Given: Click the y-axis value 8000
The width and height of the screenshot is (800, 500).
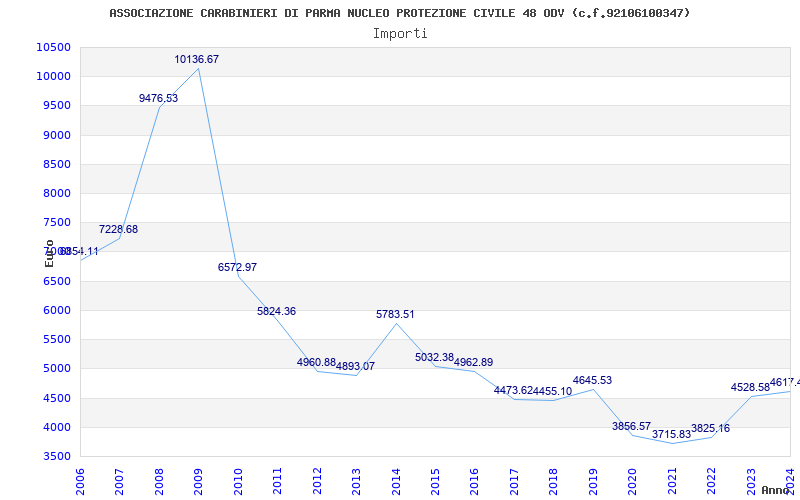Looking at the screenshot, I should [x=56, y=193].
